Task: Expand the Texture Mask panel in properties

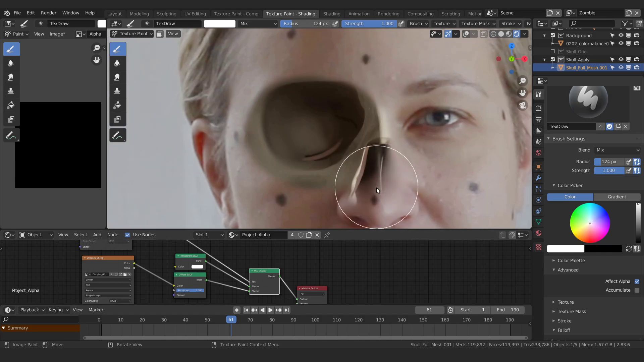Action: click(572, 312)
